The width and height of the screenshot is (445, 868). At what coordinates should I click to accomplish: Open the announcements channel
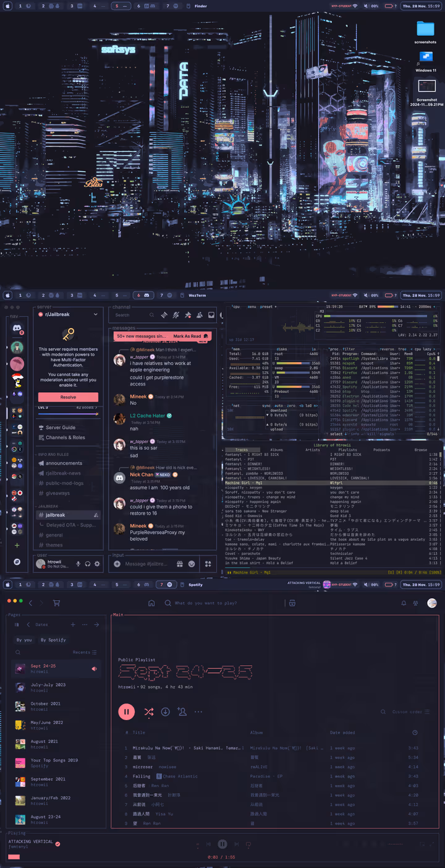click(64, 463)
